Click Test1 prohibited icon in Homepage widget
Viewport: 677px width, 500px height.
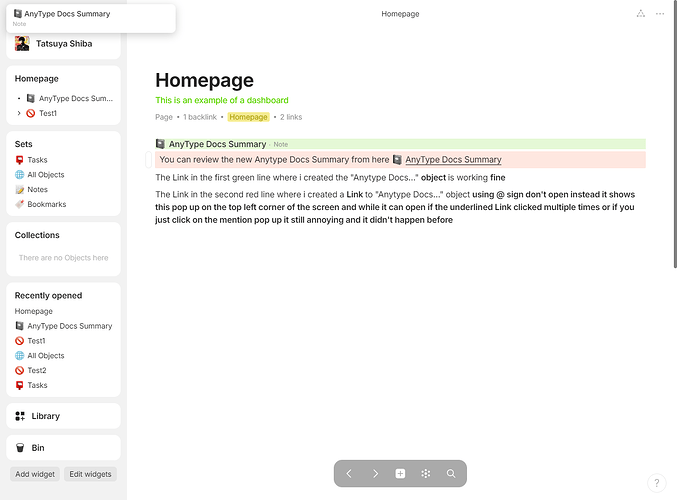(31, 113)
